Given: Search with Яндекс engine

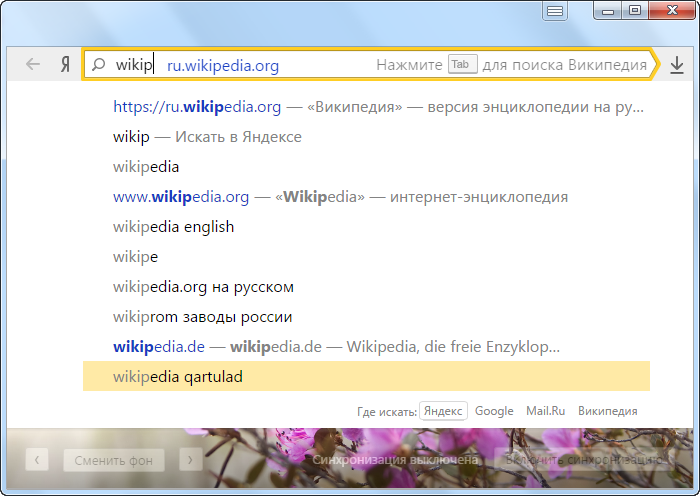Looking at the screenshot, I should [443, 411].
